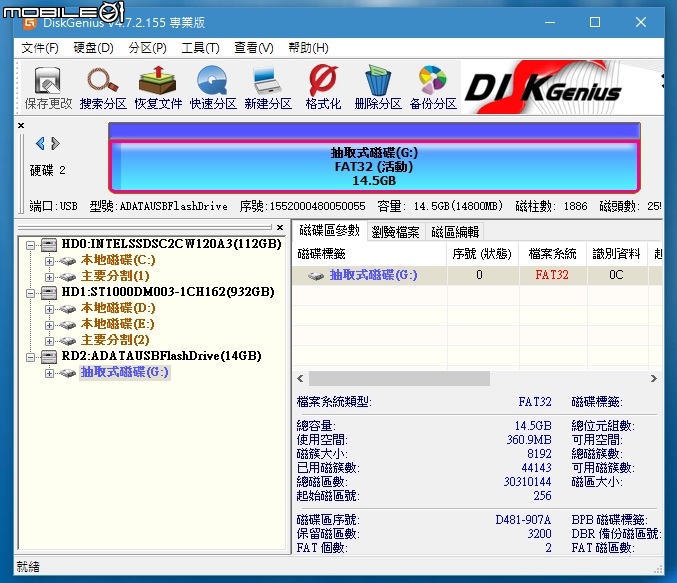Click the FAT32 cell in partition table

pyautogui.click(x=552, y=275)
